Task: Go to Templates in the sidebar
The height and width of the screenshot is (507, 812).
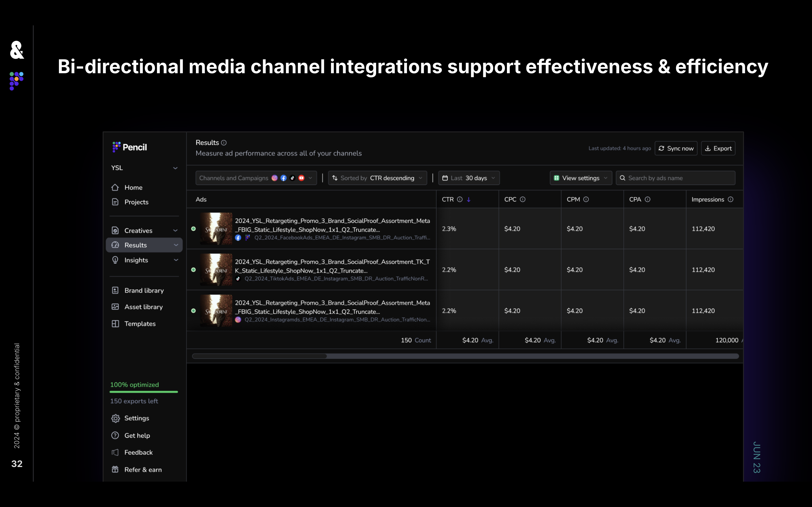Action: [x=140, y=324]
